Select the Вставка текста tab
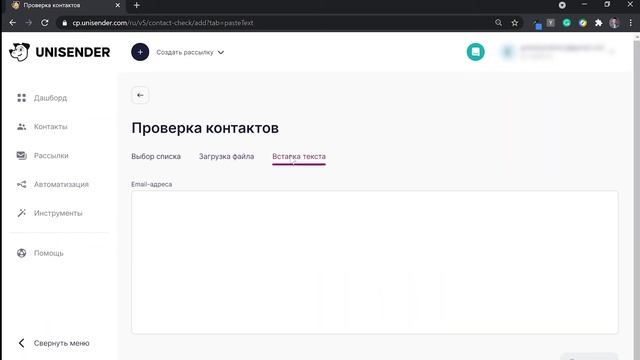The image size is (640, 360). (299, 156)
